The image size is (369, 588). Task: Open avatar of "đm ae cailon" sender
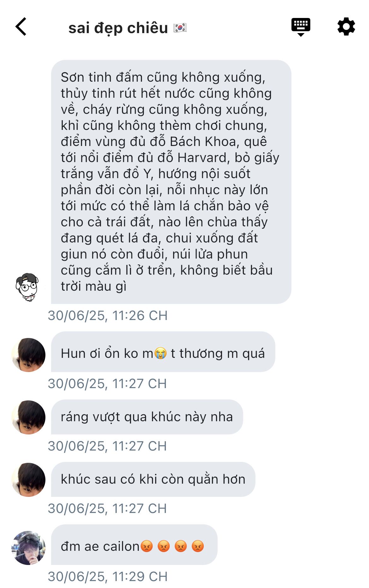[28, 548]
